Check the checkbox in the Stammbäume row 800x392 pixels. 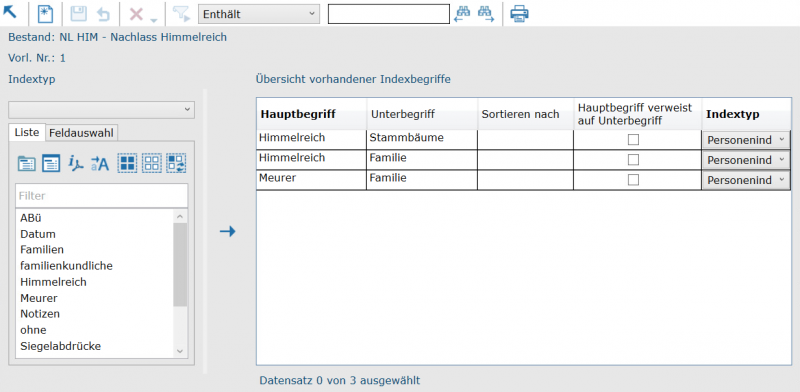(x=633, y=139)
